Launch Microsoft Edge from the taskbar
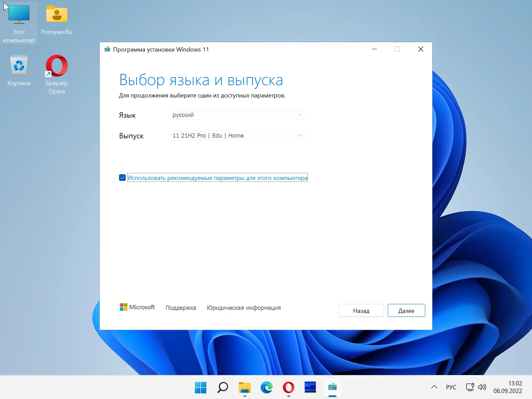The width and height of the screenshot is (532, 399). coord(266,387)
